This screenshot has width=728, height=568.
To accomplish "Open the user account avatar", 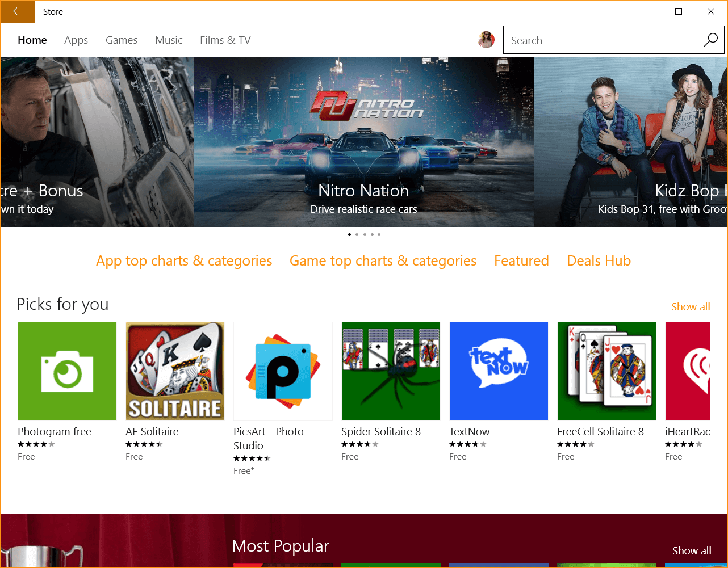I will [x=486, y=40].
